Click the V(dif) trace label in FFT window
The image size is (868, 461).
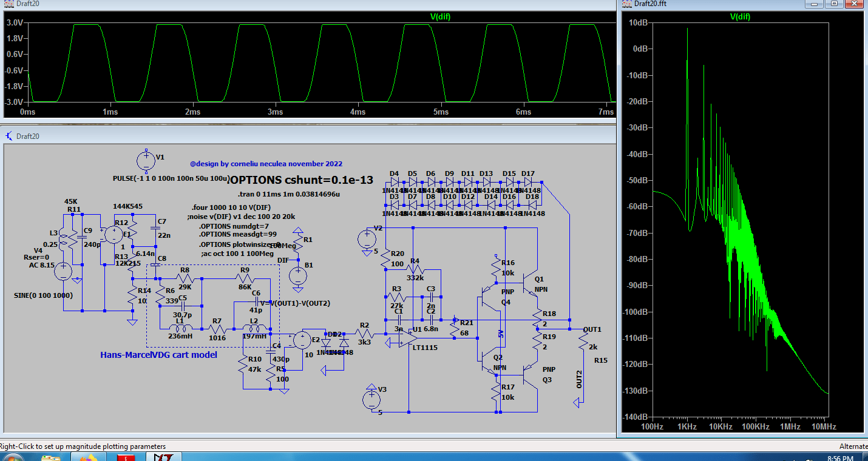[x=740, y=16]
